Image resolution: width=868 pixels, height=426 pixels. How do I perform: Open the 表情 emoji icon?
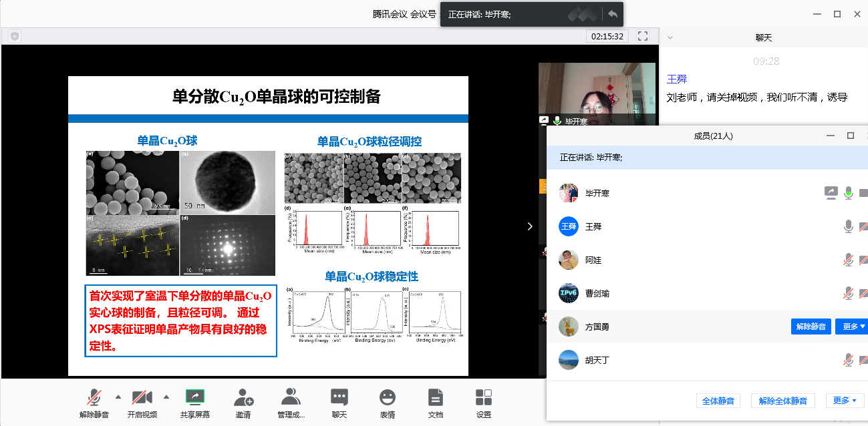click(387, 397)
